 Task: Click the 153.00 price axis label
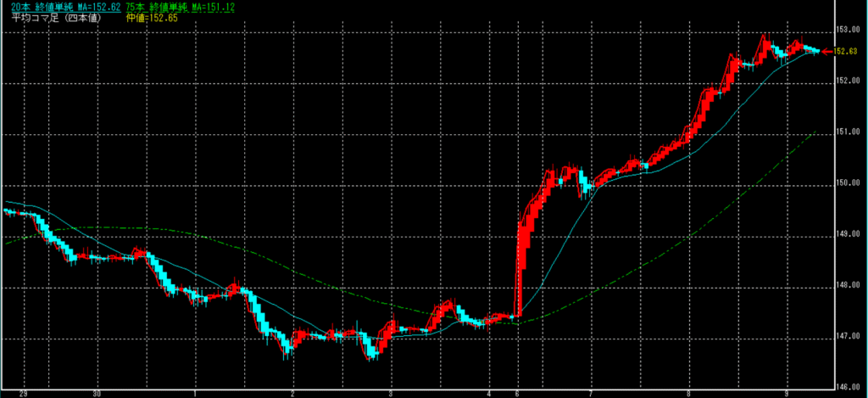tap(845, 30)
